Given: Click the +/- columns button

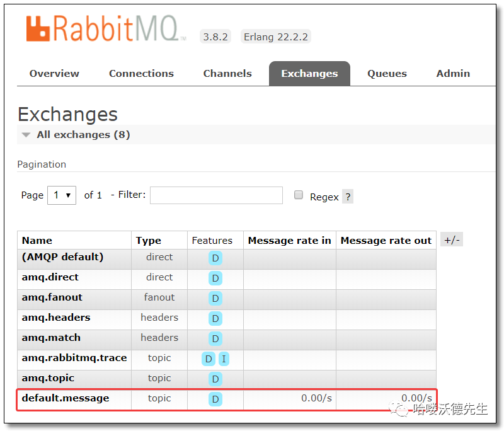Looking at the screenshot, I should [452, 240].
